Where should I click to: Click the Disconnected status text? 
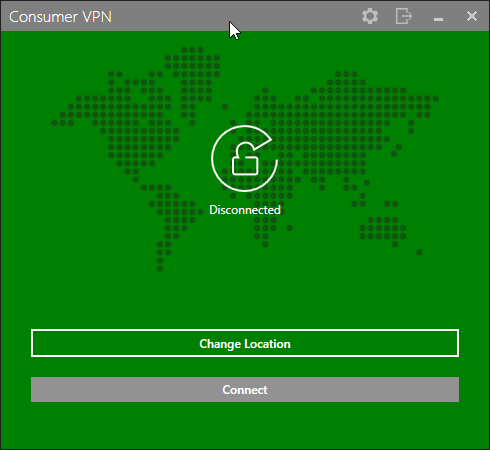[x=245, y=210]
